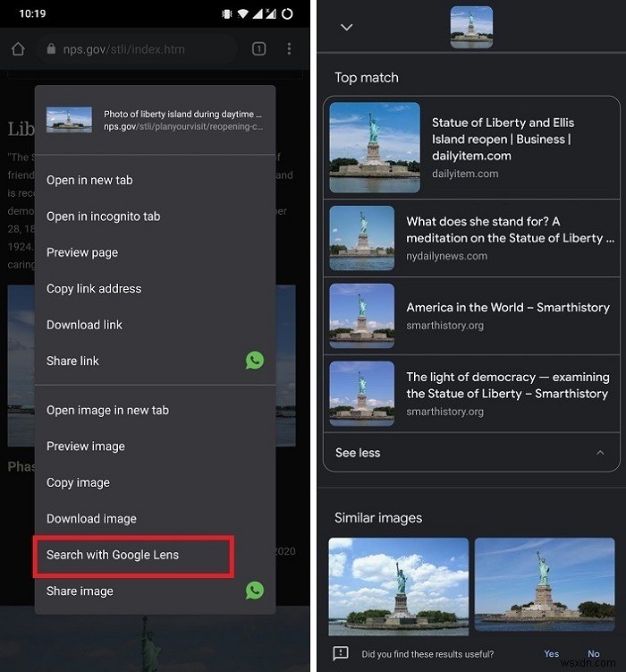Collapse Lens results with down chevron

point(346,27)
